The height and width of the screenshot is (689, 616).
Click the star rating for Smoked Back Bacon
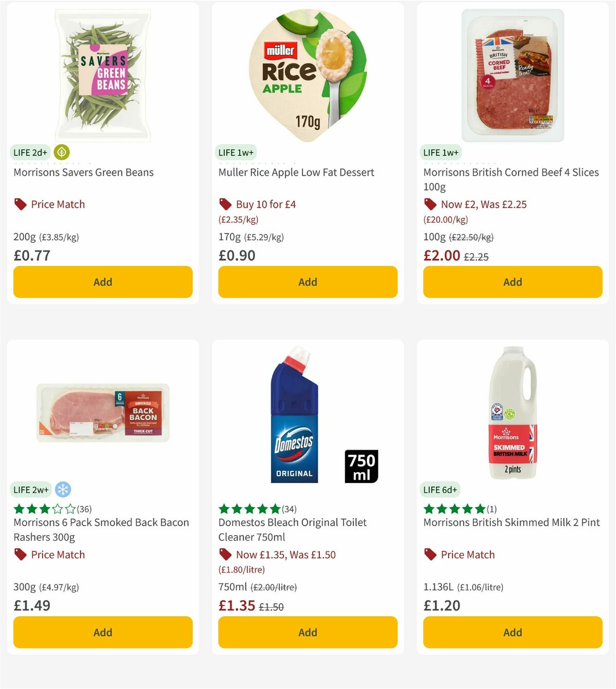tap(44, 509)
